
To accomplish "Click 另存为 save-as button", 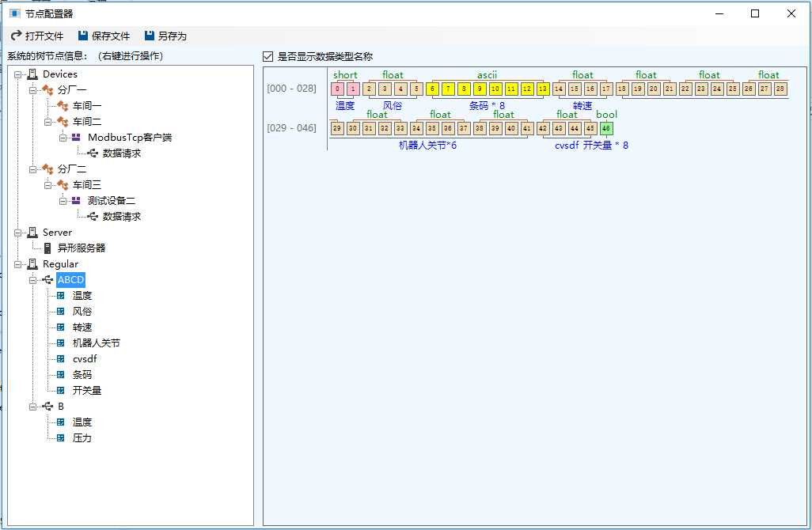I will pos(165,36).
